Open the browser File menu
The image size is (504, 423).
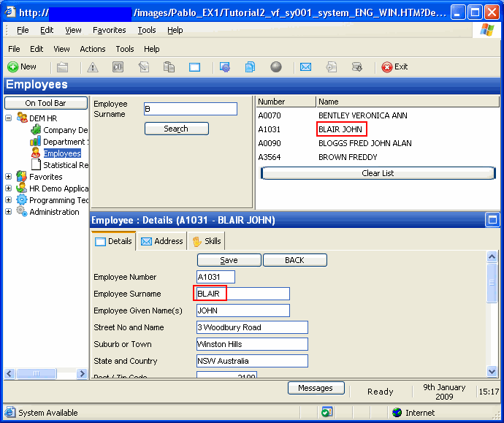(x=23, y=30)
